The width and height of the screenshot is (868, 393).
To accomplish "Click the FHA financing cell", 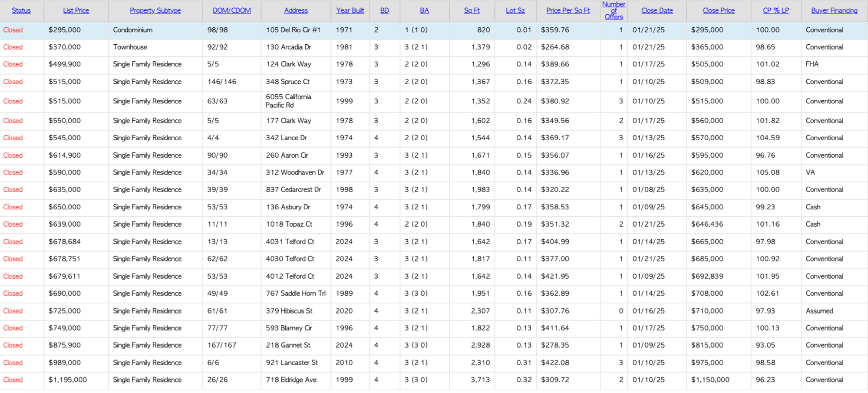I will (x=812, y=64).
